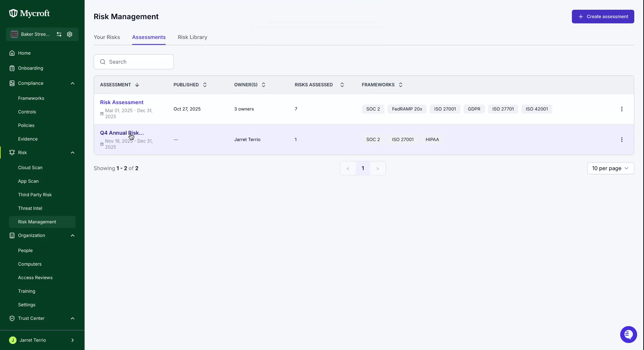Click the Home house icon

(12, 53)
